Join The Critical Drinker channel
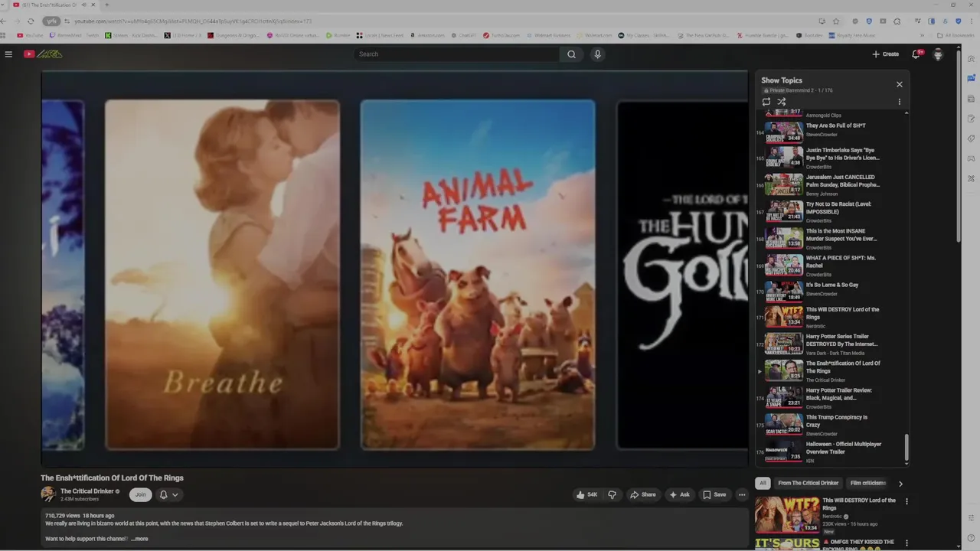Viewport: 980px width, 551px height. [x=140, y=494]
